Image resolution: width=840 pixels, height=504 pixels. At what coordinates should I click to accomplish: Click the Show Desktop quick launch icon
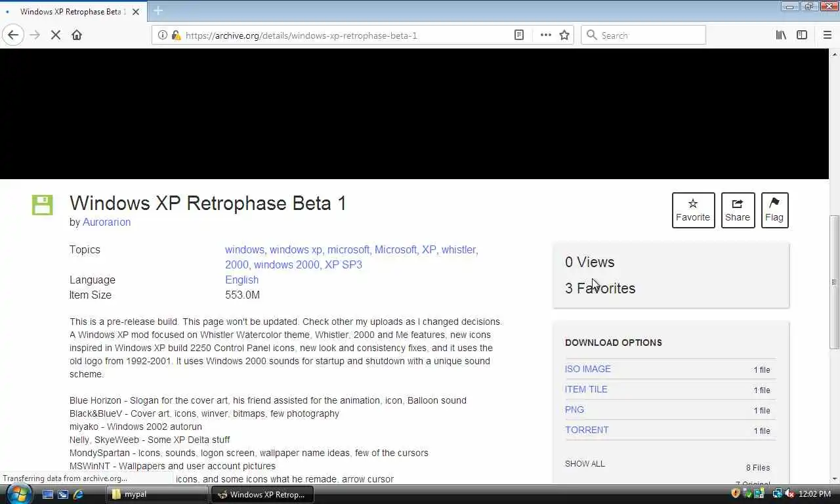(48, 494)
